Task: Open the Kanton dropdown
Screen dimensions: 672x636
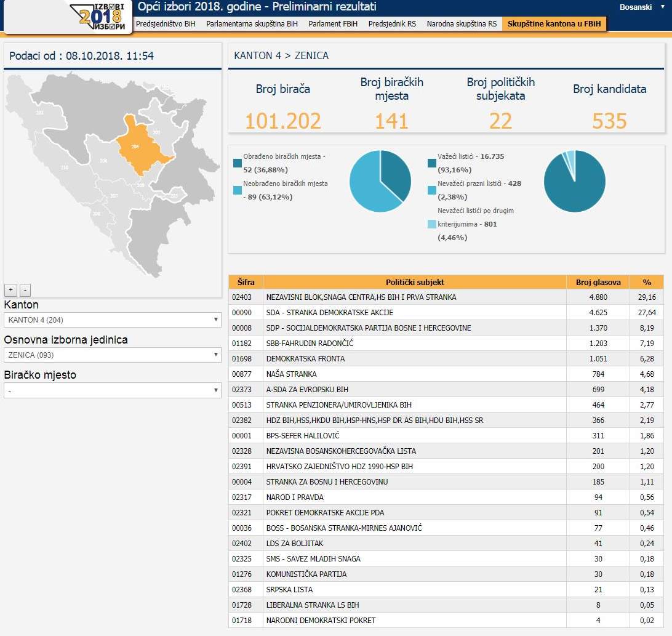Action: pos(113,320)
